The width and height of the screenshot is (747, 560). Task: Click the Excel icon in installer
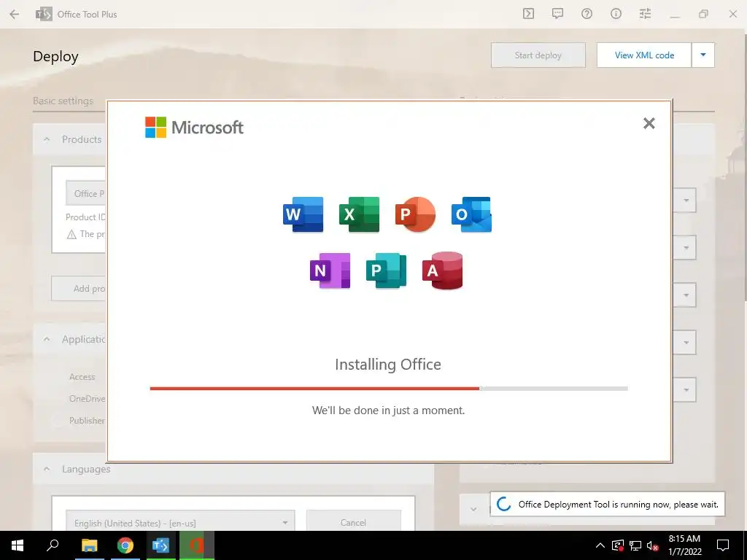coord(359,214)
